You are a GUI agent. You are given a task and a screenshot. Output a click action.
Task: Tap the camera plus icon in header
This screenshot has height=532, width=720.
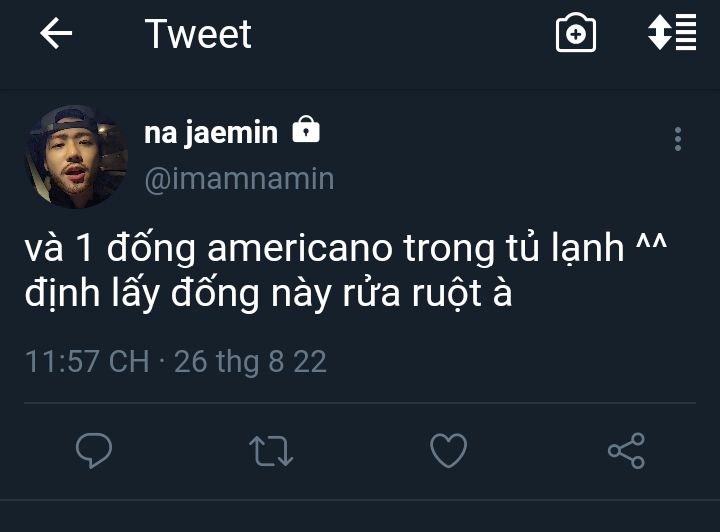[x=575, y=33]
